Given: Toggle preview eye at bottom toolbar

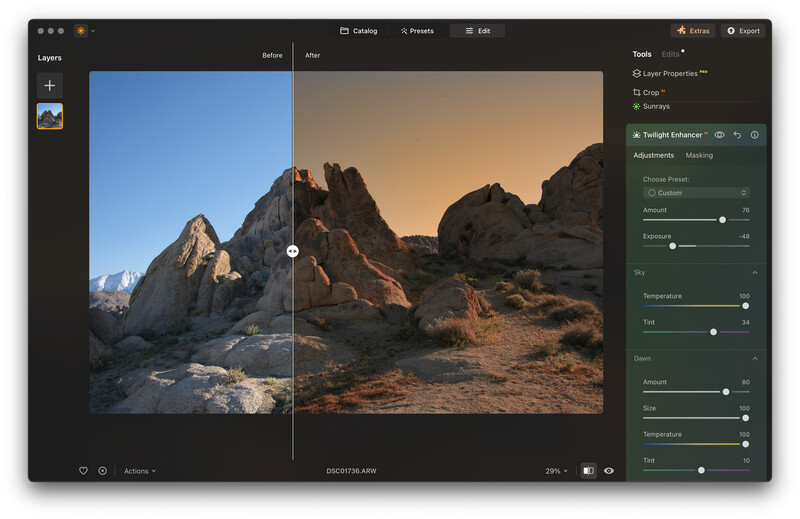Looking at the screenshot, I should pos(609,471).
